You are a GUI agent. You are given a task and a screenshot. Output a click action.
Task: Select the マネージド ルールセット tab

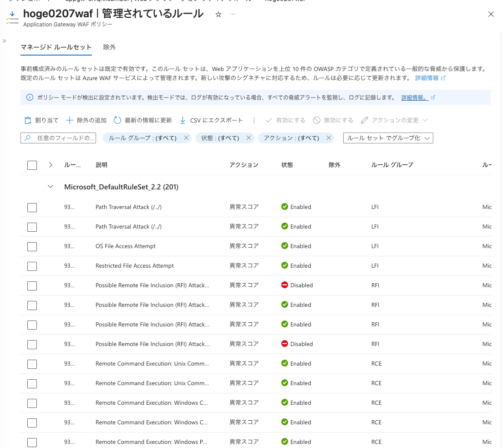[x=56, y=47]
